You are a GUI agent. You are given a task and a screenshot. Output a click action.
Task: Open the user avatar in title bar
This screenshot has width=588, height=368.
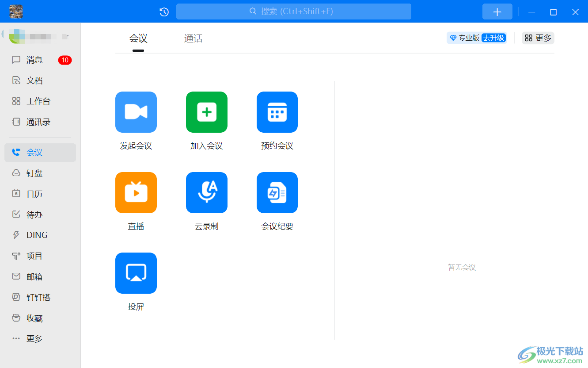tap(16, 11)
